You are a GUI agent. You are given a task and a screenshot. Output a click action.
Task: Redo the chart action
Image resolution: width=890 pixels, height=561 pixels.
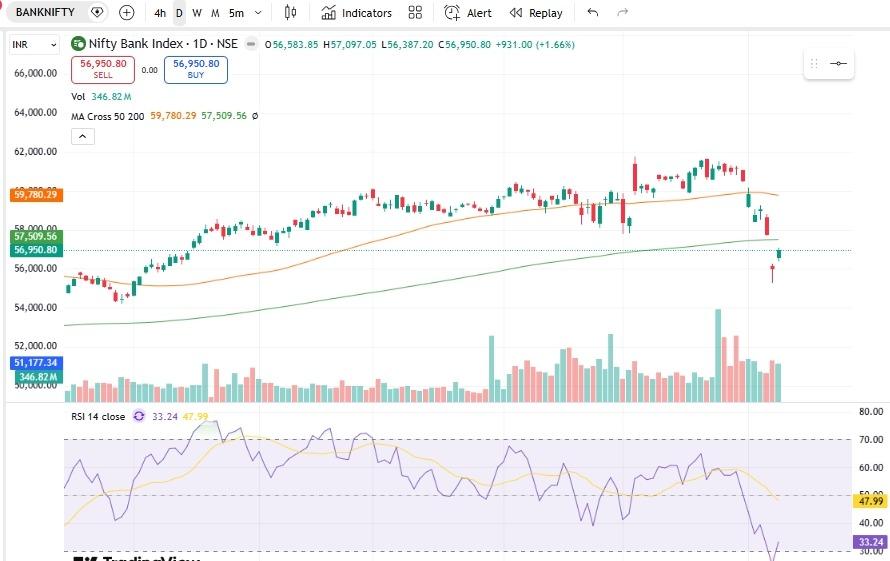623,12
